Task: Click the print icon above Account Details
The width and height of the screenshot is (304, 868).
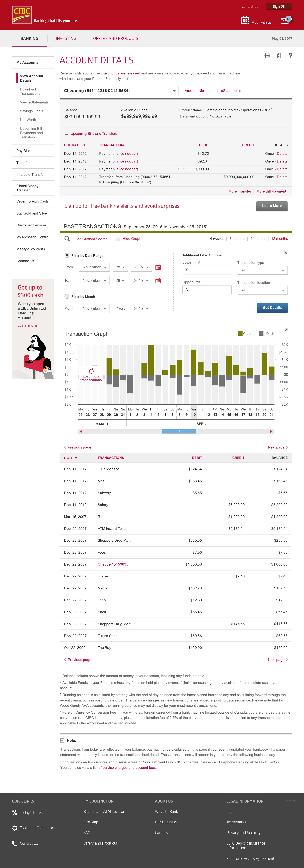Action: pos(267,56)
